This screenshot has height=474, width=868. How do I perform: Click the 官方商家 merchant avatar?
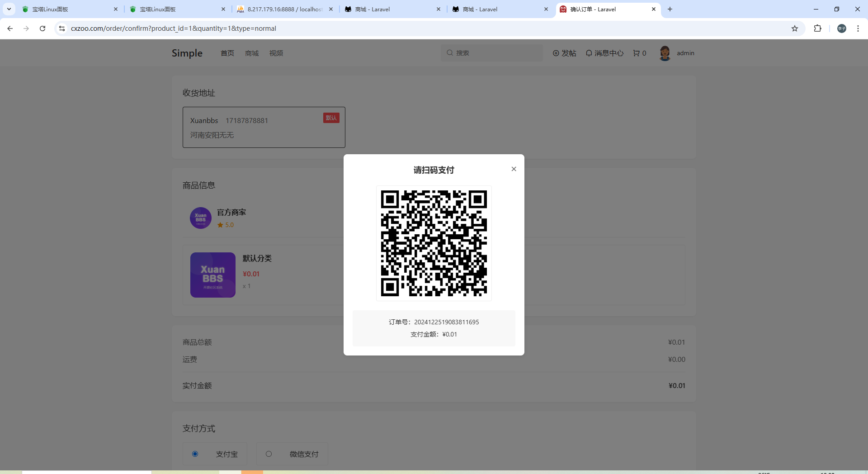201,218
